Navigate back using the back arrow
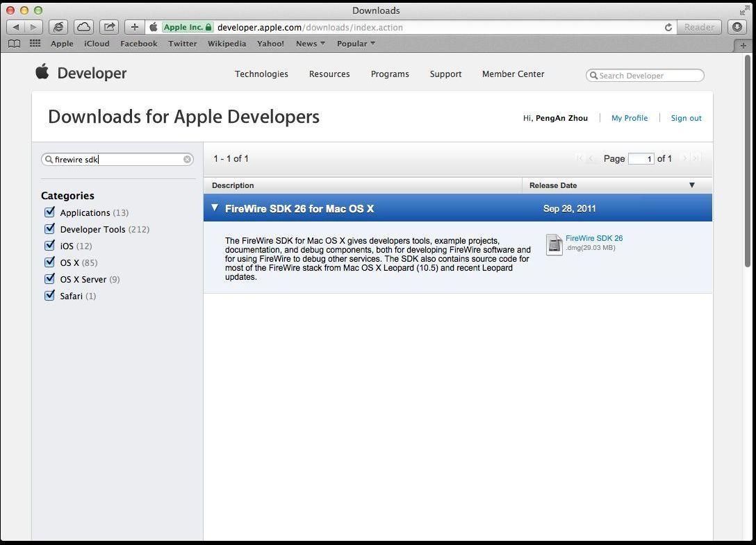 click(x=16, y=26)
